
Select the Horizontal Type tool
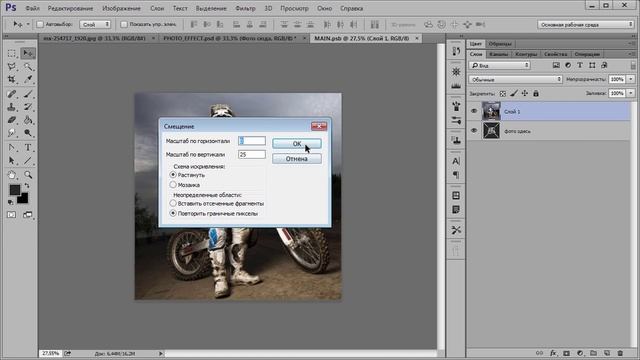(x=28, y=147)
